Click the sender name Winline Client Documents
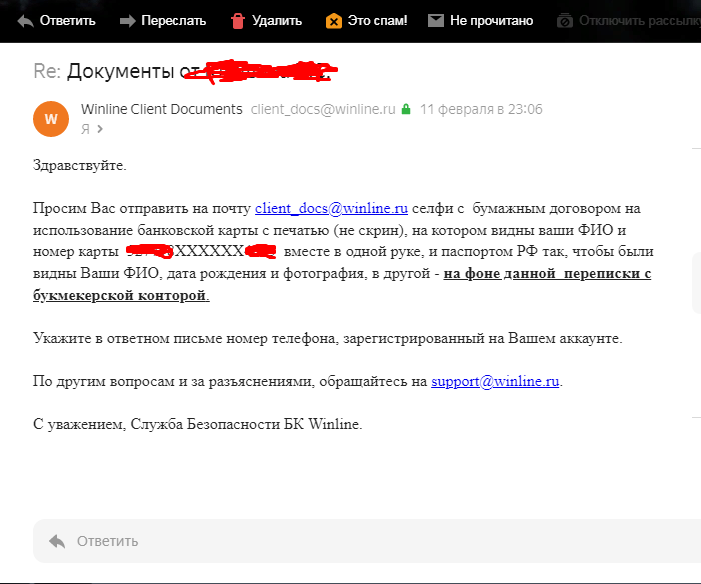Screen dimensions: 701x584 coord(161,109)
